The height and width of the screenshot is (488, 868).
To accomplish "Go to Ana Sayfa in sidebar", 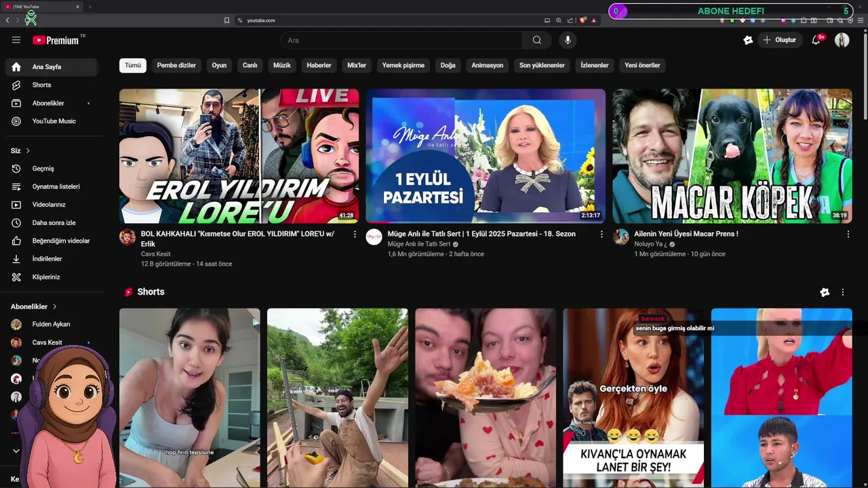I will coord(52,67).
